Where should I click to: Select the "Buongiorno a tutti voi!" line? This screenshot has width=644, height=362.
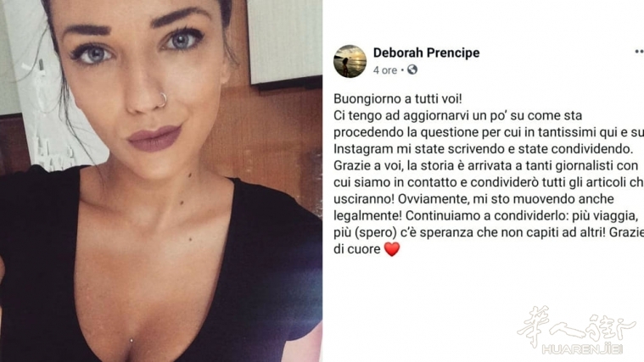[398, 99]
